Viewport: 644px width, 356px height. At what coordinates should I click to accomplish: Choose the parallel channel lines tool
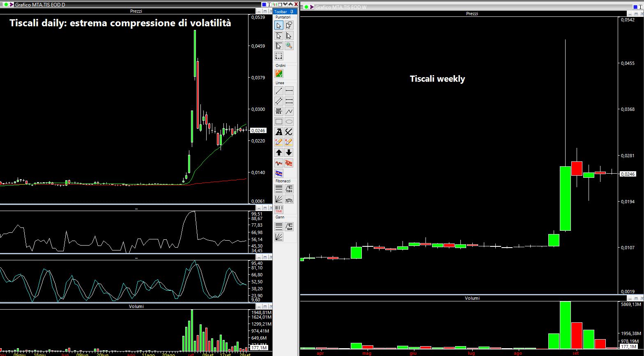(x=279, y=101)
